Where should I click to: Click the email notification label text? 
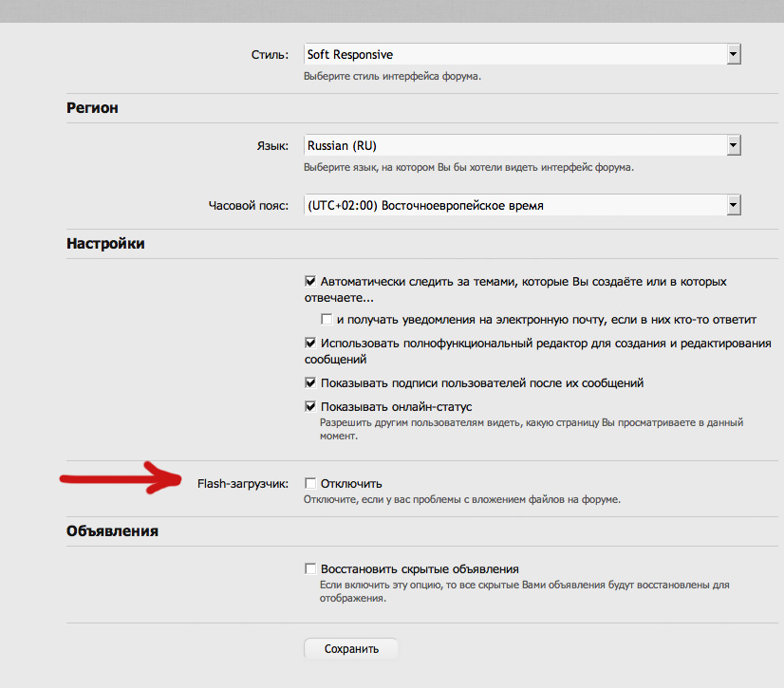[546, 319]
